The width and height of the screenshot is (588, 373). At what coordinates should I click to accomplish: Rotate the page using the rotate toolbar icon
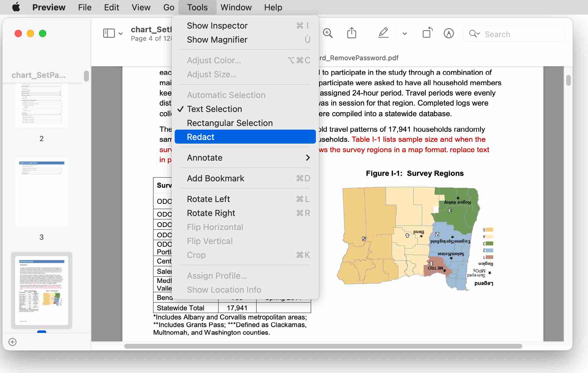tap(427, 33)
